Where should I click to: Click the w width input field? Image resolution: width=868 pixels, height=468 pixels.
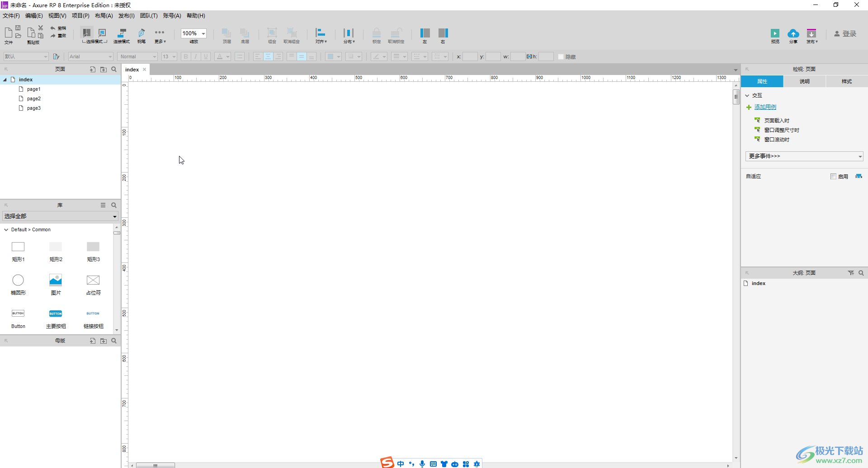(518, 56)
